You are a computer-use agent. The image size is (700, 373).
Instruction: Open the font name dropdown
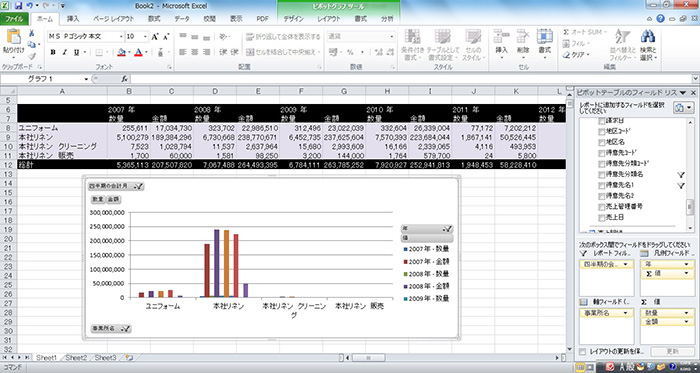pyautogui.click(x=121, y=37)
